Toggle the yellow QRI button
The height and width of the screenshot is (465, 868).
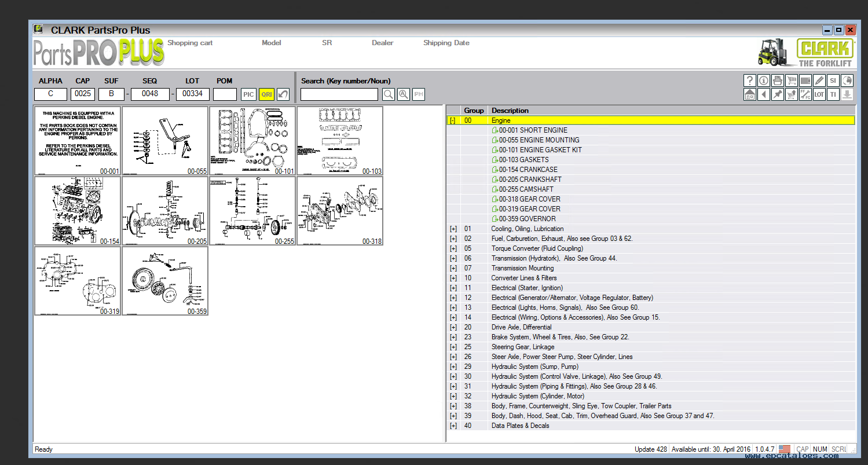(266, 94)
